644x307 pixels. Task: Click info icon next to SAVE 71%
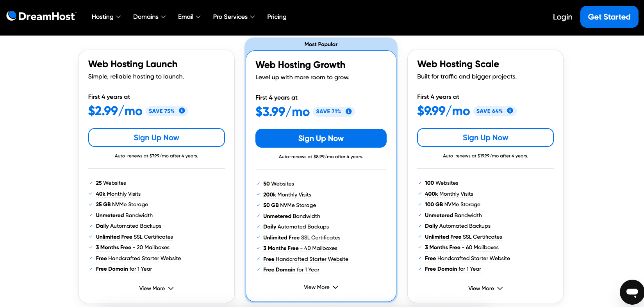[349, 111]
